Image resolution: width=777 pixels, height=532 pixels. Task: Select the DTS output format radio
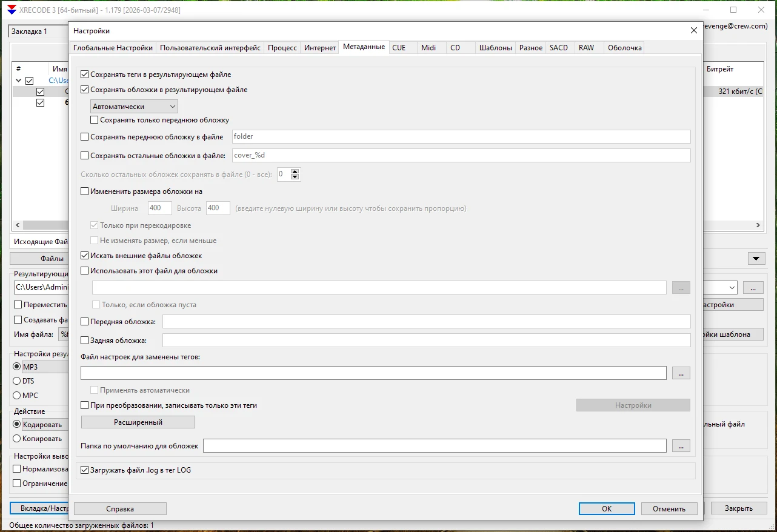pos(17,381)
